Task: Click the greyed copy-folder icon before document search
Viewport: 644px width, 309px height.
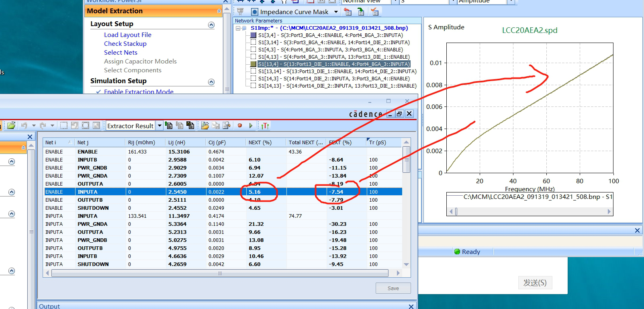Action: coord(216,125)
